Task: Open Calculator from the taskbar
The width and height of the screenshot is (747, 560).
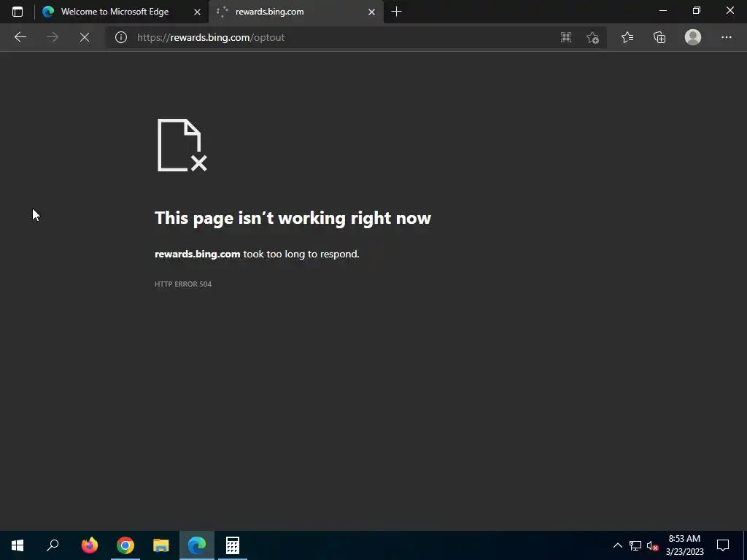Action: (x=233, y=545)
